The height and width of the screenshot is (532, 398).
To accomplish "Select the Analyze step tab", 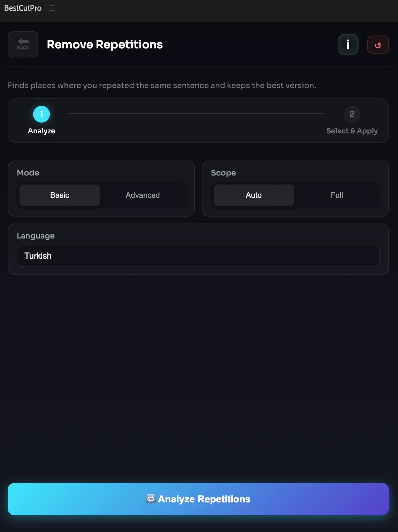I will [x=41, y=121].
